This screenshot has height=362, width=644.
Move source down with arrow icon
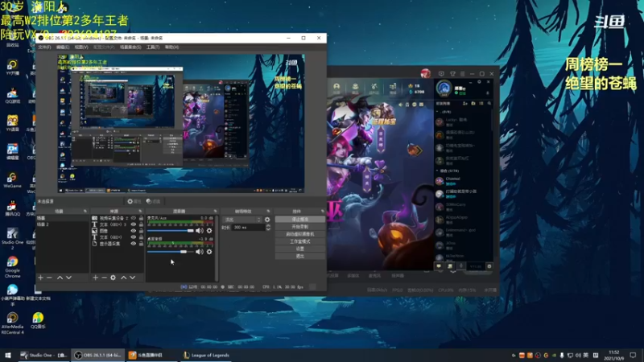pos(132,278)
